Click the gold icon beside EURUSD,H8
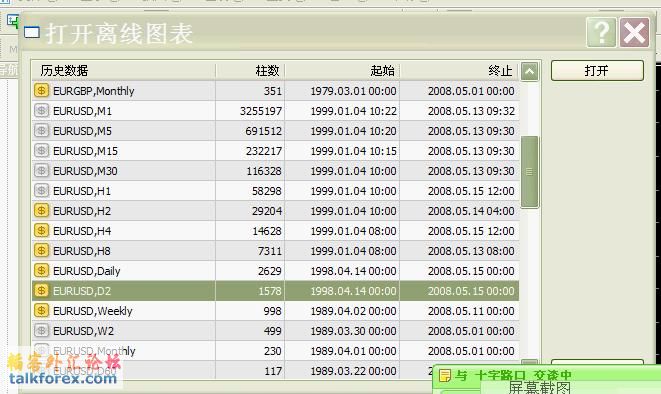This screenshot has height=394, width=661. [x=41, y=250]
